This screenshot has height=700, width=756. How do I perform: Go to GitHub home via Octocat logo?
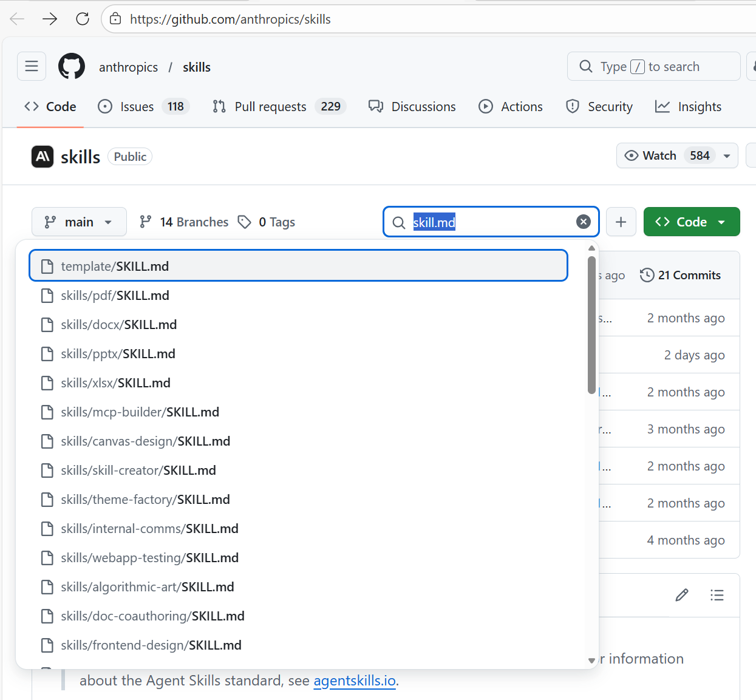(x=72, y=66)
